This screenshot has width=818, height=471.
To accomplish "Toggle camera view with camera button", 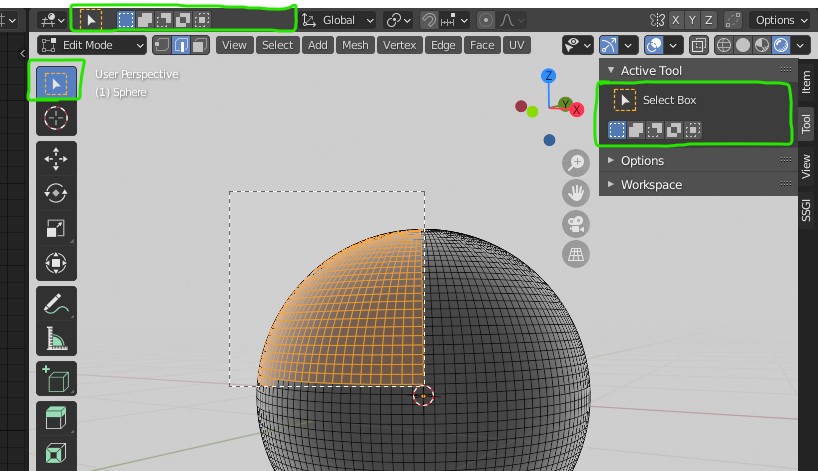I will point(575,224).
